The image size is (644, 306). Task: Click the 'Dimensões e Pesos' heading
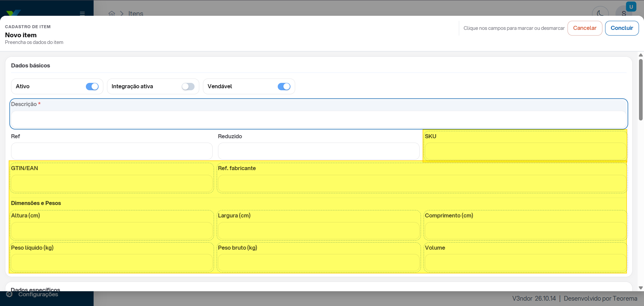(36, 203)
